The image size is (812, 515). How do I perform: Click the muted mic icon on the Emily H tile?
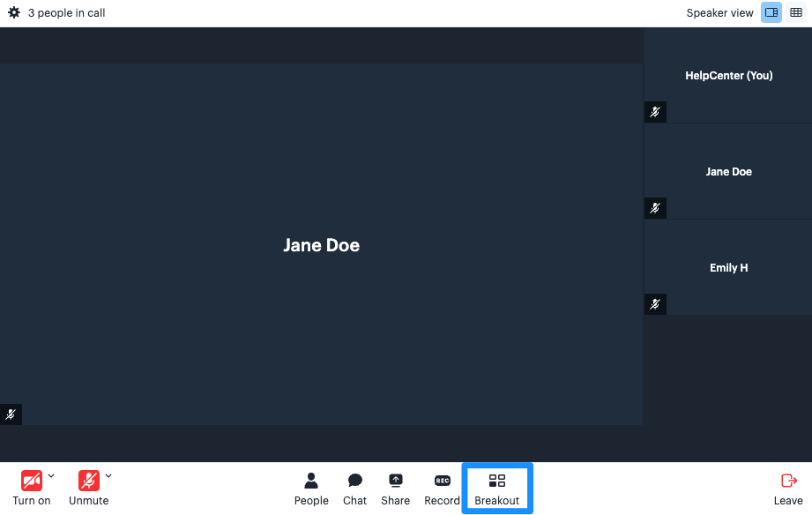[x=655, y=304]
